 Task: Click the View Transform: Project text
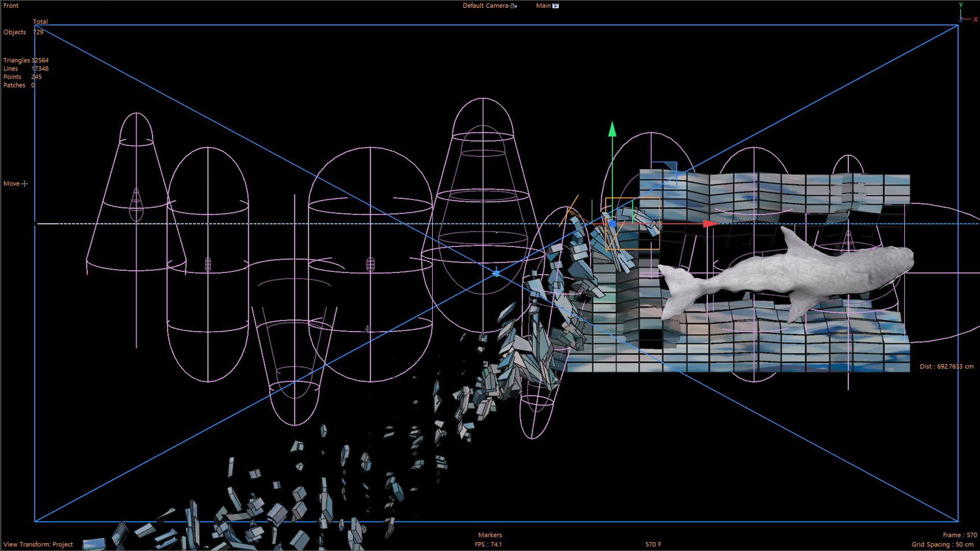(38, 544)
